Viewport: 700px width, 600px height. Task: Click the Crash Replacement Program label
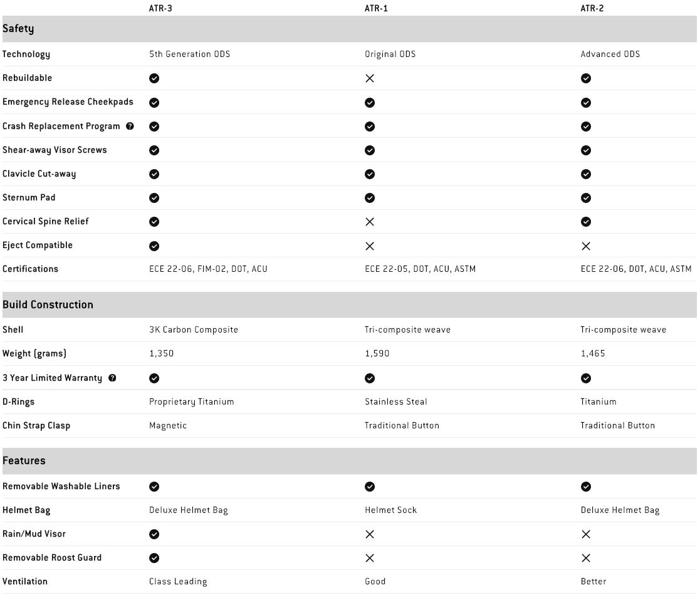[61, 127]
